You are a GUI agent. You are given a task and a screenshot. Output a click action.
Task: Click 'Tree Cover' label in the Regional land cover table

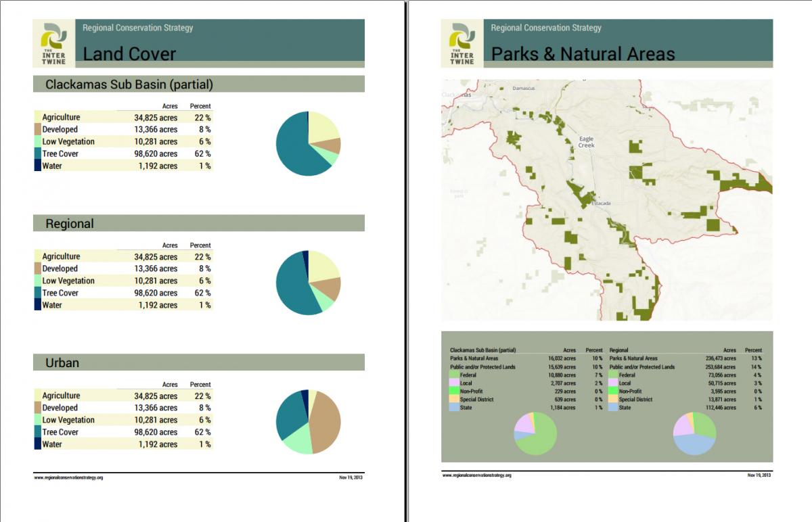point(60,293)
